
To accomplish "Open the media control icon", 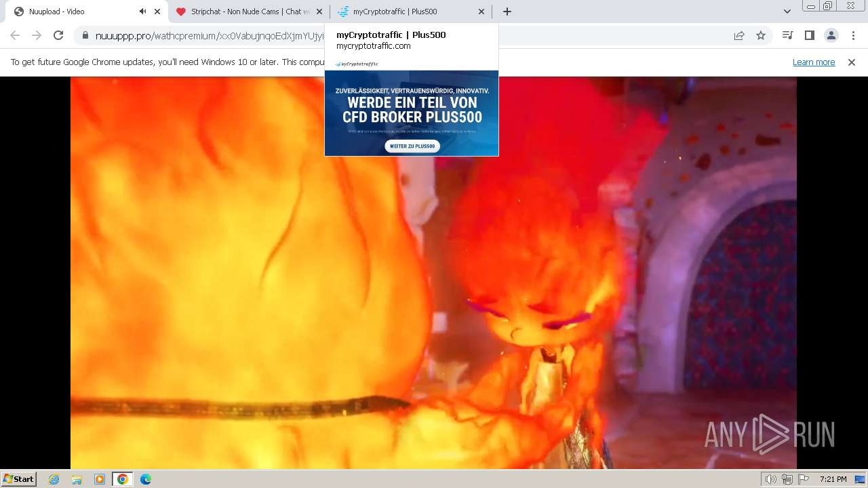I will (787, 35).
